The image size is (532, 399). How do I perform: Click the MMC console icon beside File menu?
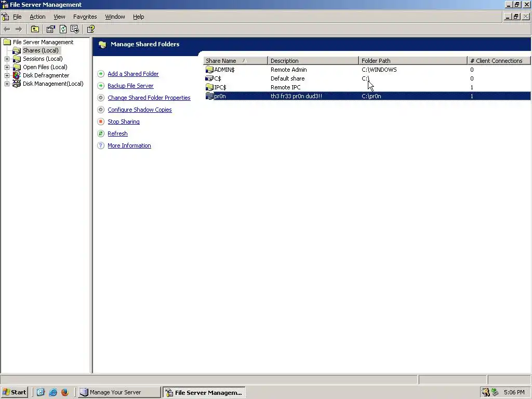tap(5, 17)
